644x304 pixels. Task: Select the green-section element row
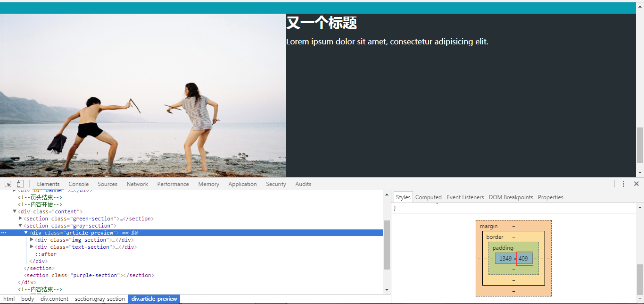(191, 219)
